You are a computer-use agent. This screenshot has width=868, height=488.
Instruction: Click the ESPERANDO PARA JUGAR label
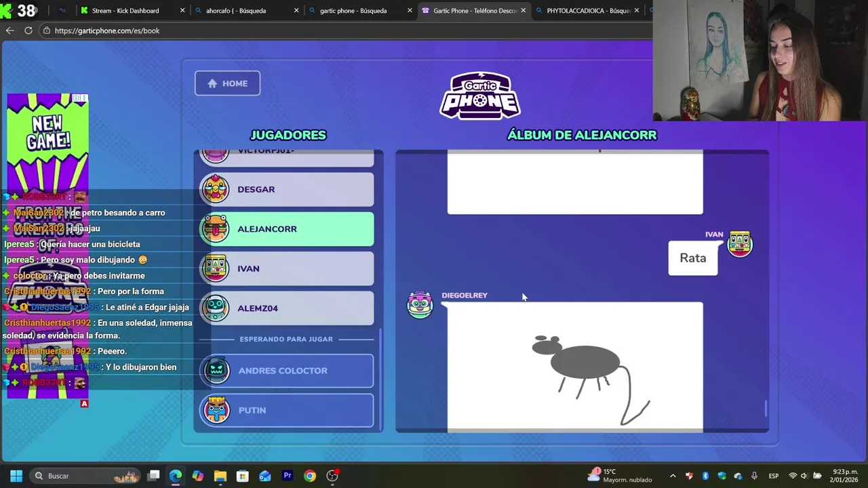pos(286,339)
